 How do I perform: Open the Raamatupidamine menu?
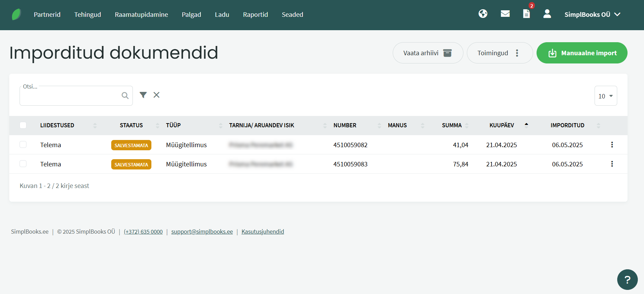point(141,14)
